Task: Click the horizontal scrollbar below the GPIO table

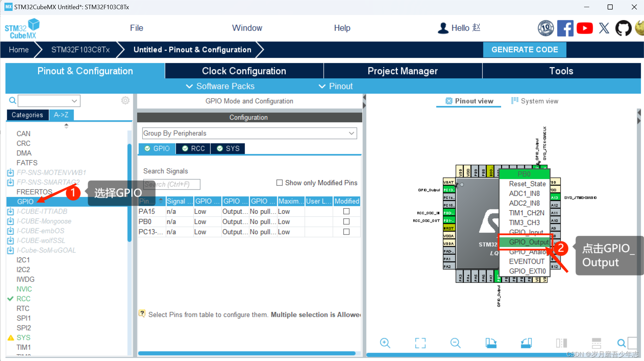Action: (x=247, y=353)
